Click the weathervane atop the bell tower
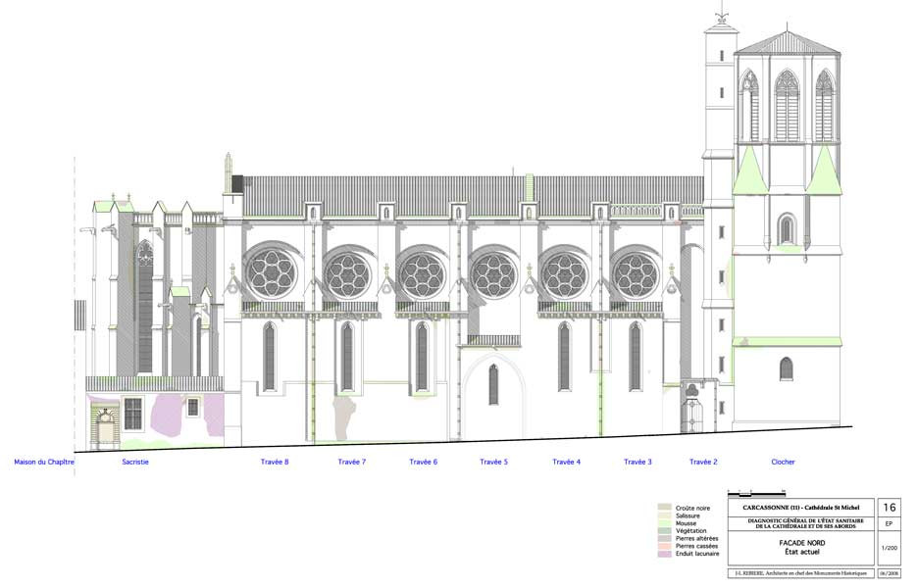The image size is (917, 588). (x=722, y=14)
